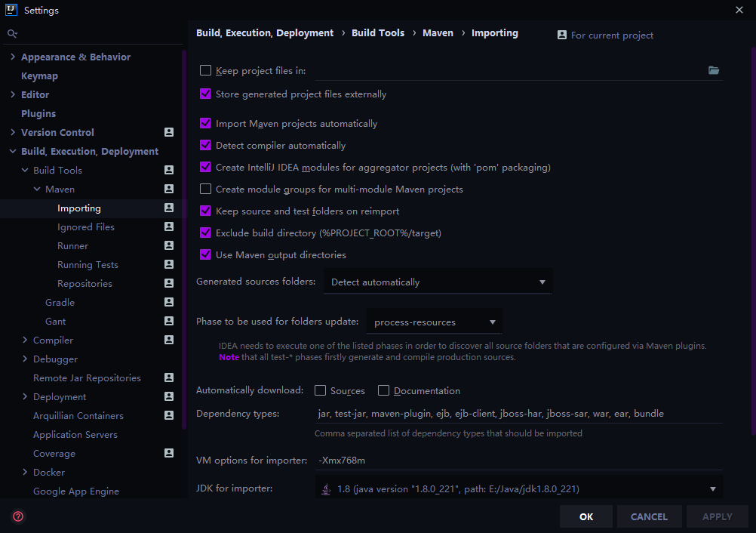Screen dimensions: 756x533
Task: Click the OK button
Action: 586,516
